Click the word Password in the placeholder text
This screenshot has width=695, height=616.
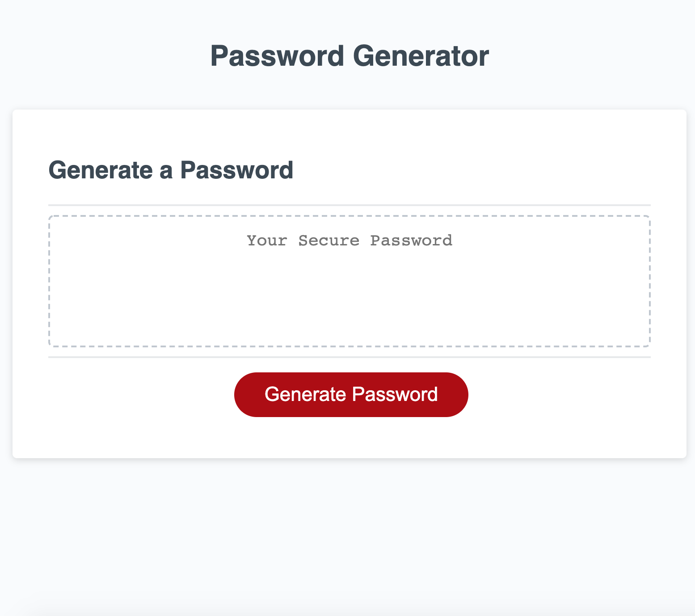[x=411, y=241]
